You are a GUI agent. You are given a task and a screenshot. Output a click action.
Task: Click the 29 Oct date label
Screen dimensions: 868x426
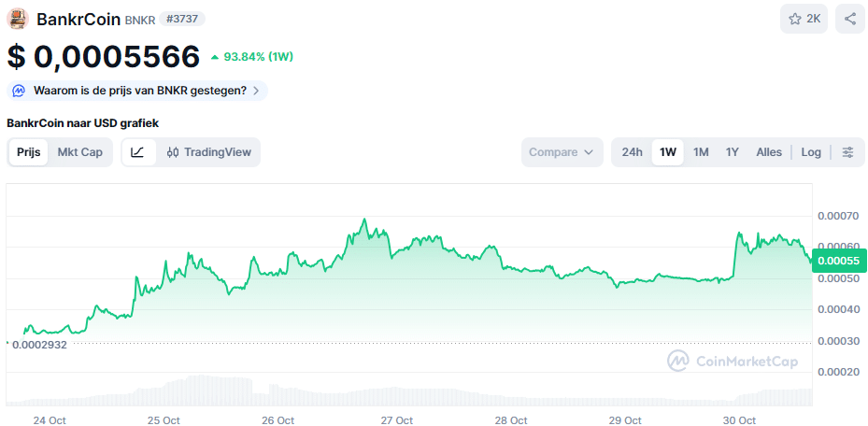click(x=625, y=420)
